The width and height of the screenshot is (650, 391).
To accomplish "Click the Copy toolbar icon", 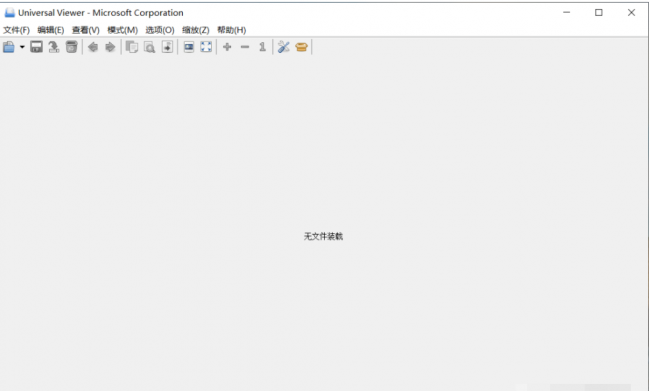I will tap(132, 47).
